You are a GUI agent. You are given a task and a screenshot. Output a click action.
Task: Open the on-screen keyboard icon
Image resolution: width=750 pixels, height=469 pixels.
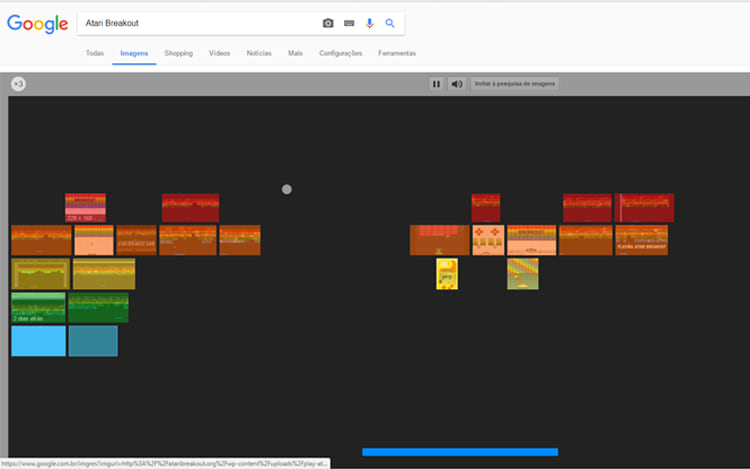[x=349, y=23]
